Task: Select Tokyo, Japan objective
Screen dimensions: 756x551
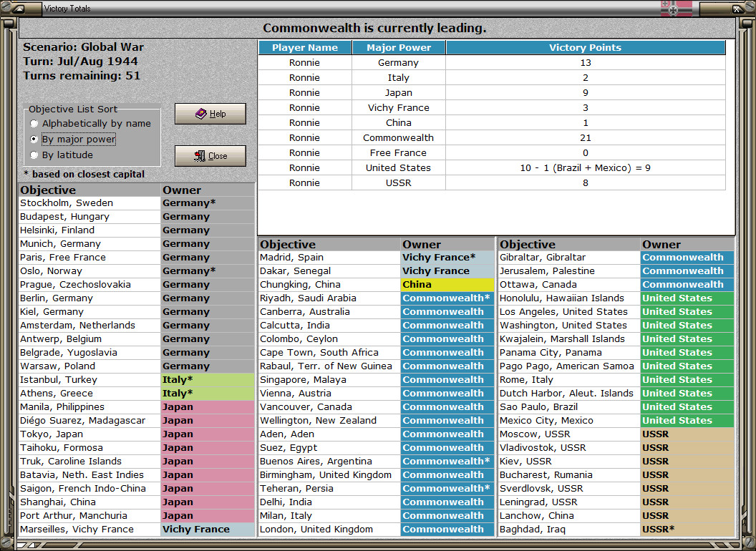Action: pyautogui.click(x=89, y=434)
